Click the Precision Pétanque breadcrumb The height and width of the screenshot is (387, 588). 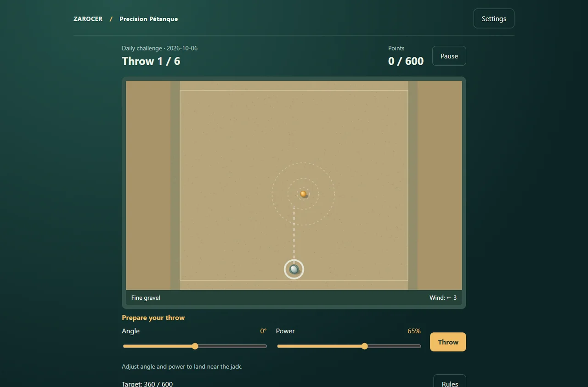click(x=149, y=19)
